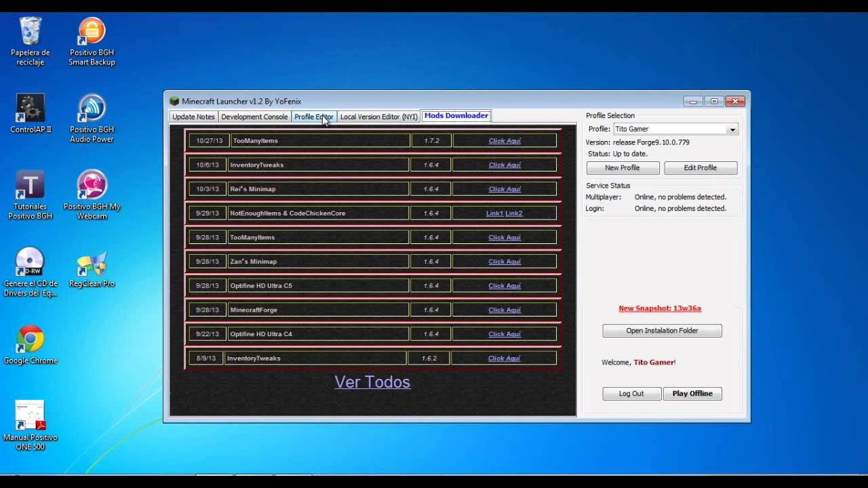The height and width of the screenshot is (488, 868).
Task: Select the Google Chrome desktop icon
Action: click(30, 345)
